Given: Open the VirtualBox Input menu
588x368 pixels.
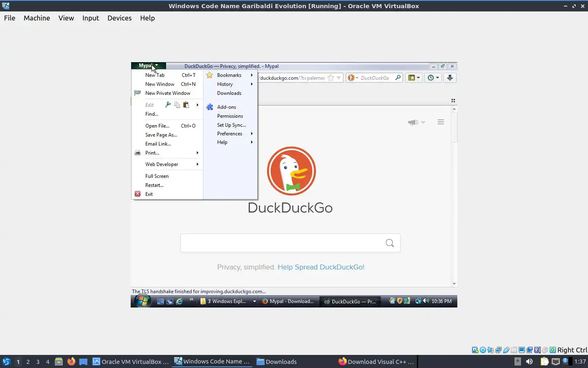Looking at the screenshot, I should (91, 18).
